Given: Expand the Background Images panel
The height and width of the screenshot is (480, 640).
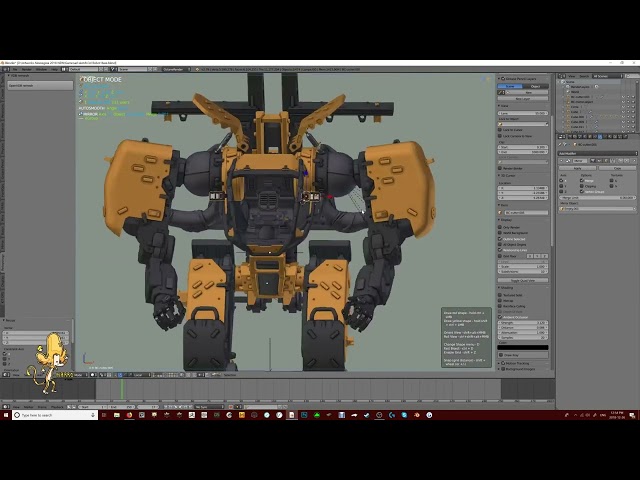Looking at the screenshot, I should point(499,369).
